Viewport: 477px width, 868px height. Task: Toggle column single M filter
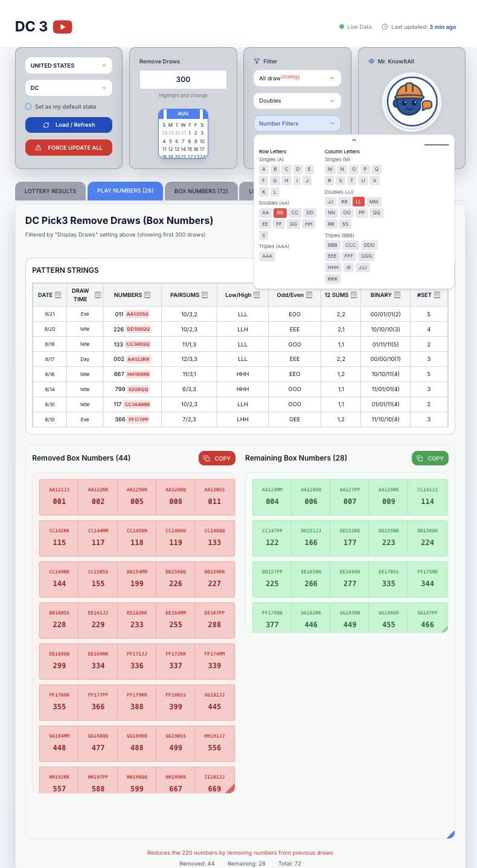tap(330, 170)
